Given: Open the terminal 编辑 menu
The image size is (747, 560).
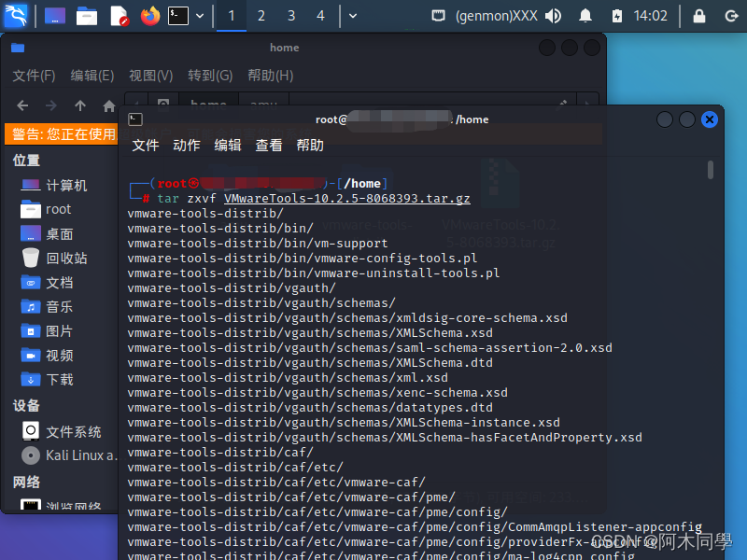Looking at the screenshot, I should click(228, 145).
